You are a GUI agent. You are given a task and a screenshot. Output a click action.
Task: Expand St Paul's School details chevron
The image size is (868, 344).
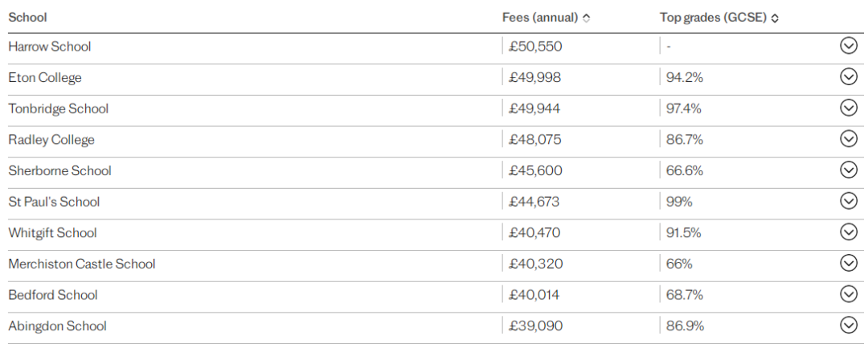(849, 202)
